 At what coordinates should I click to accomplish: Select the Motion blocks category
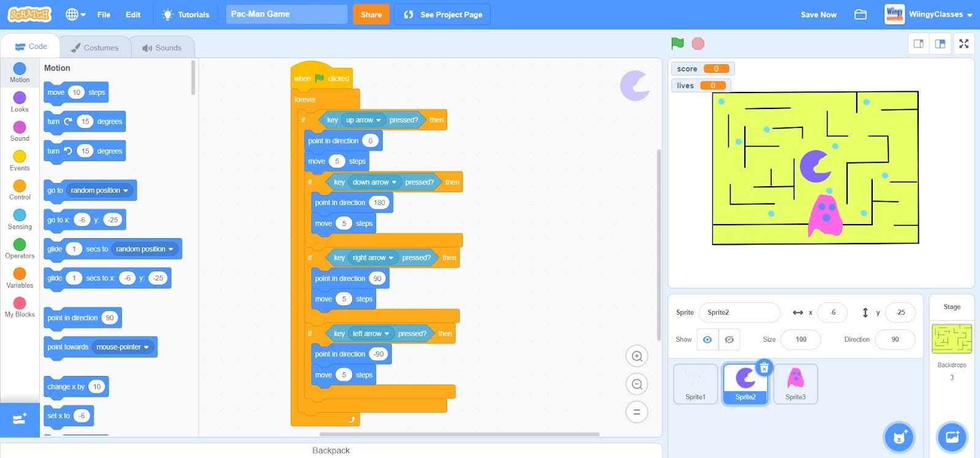20,73
